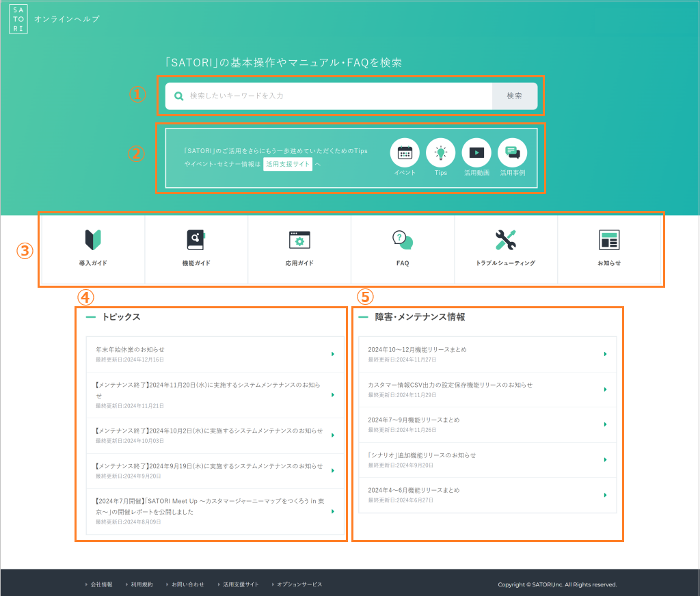Select the 導入ガイド menu label
The image size is (700, 596).
(93, 263)
